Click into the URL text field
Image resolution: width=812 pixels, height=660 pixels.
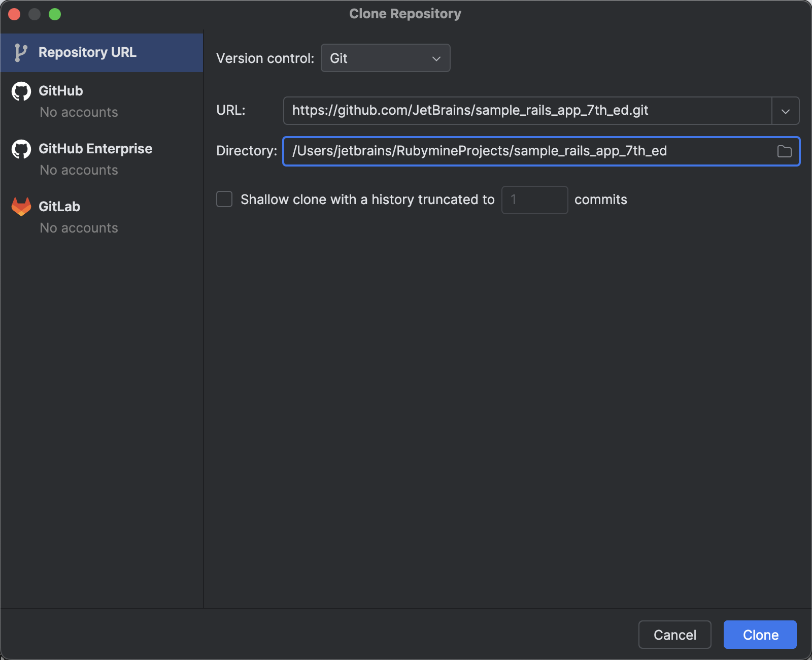(527, 111)
